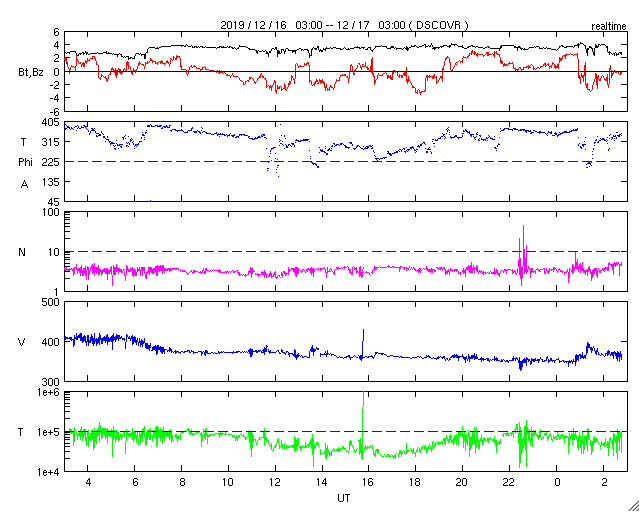Image resolution: width=640 pixels, height=512 pixels.
Task: Click the '20' hour tick on the UT axis
Action: 462,483
